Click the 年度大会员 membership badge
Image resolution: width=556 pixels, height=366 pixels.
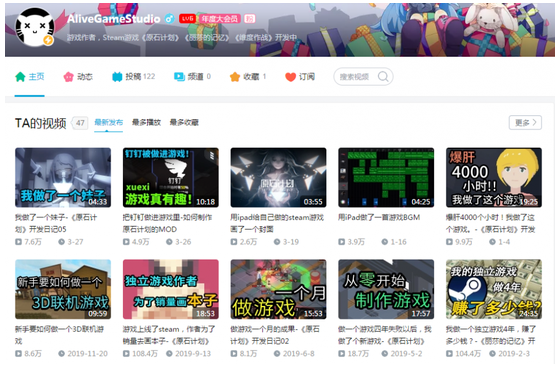[x=220, y=18]
